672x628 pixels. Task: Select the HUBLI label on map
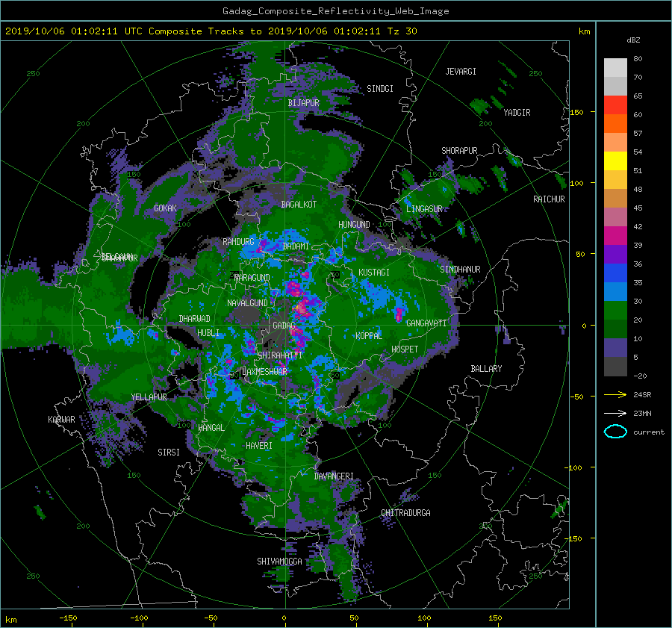(x=208, y=332)
